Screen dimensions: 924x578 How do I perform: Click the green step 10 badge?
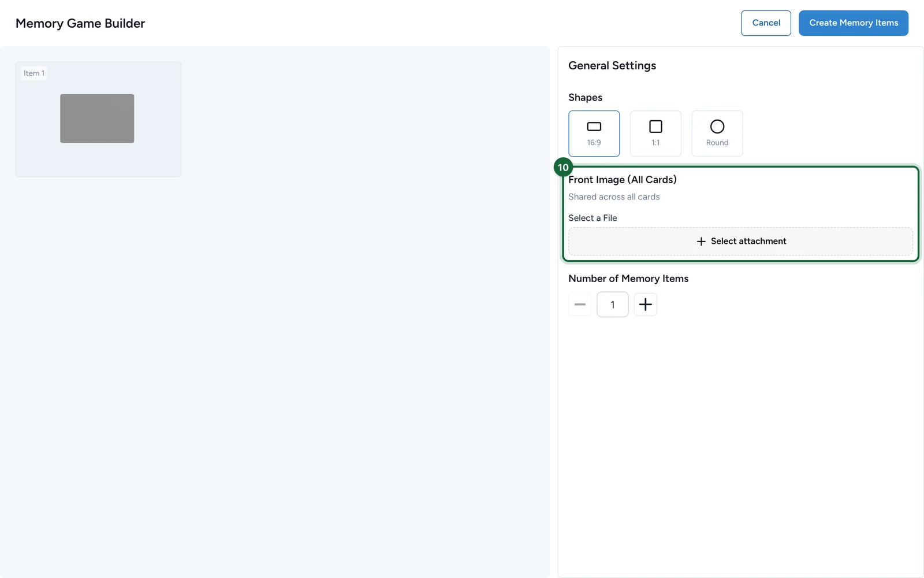[563, 167]
